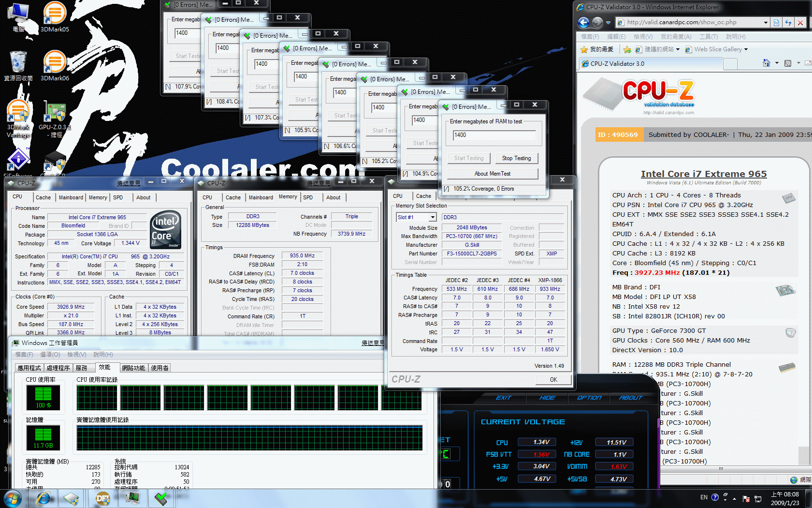Open the 3DMark05 desktop shortcut
The image size is (812, 508).
pyautogui.click(x=55, y=17)
